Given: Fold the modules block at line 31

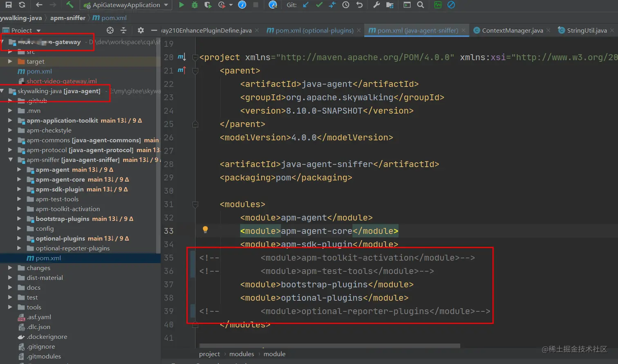Looking at the screenshot, I should click(x=195, y=204).
